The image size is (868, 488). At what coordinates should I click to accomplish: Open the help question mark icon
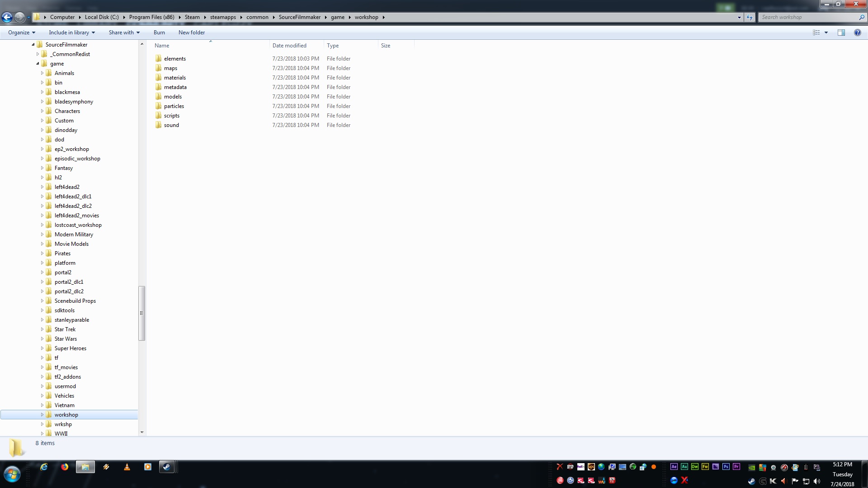coord(857,33)
